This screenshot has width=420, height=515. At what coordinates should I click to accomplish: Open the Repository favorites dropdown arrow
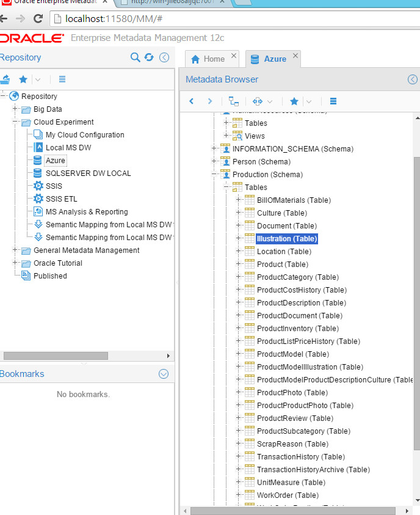pos(38,79)
